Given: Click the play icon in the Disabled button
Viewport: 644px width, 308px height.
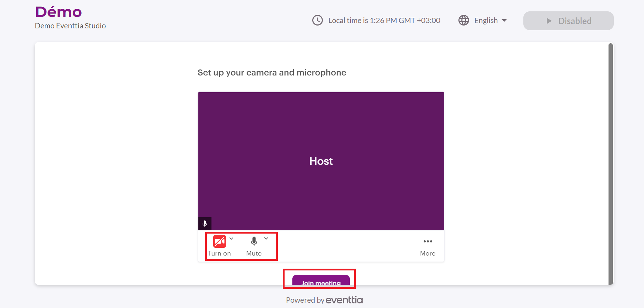Looking at the screenshot, I should tap(549, 21).
